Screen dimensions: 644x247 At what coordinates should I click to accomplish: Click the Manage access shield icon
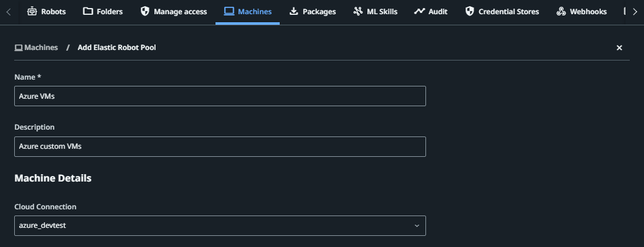(x=144, y=11)
